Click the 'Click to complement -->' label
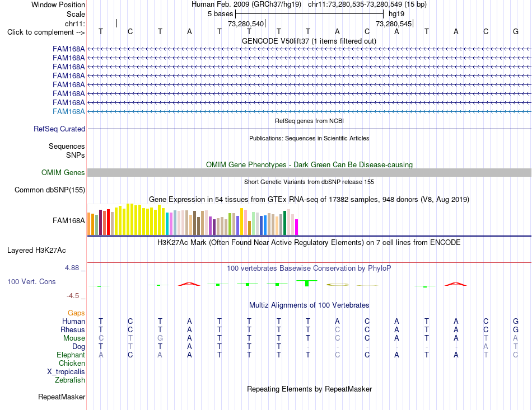Screen dimensions: 532x410 pyautogui.click(x=46, y=32)
